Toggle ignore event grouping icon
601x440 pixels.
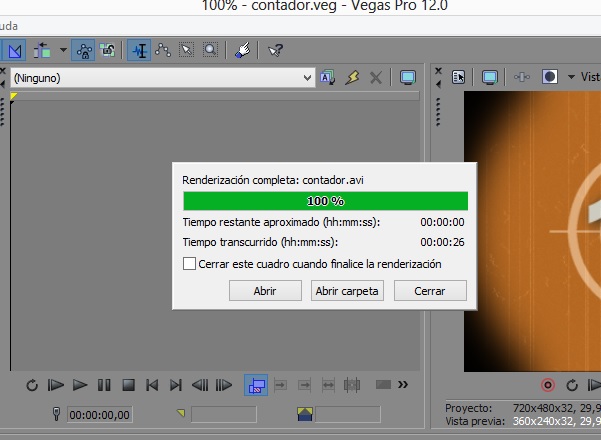pyautogui.click(x=108, y=50)
